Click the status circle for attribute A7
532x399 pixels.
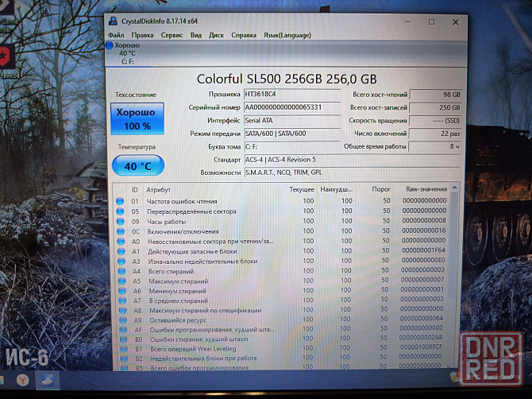tap(123, 300)
